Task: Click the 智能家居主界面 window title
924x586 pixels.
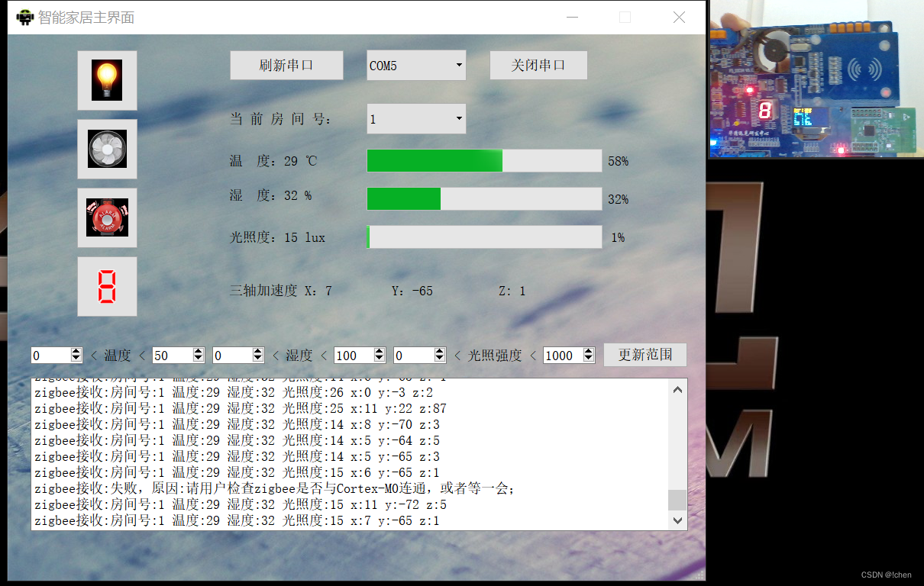Action: [86, 17]
